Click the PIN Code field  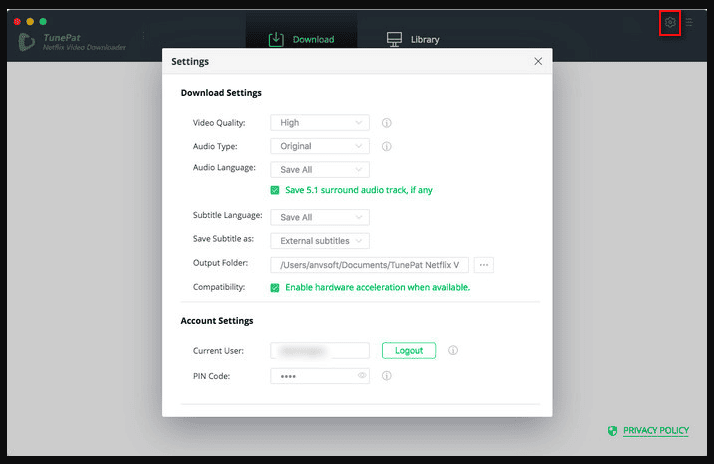coord(320,376)
